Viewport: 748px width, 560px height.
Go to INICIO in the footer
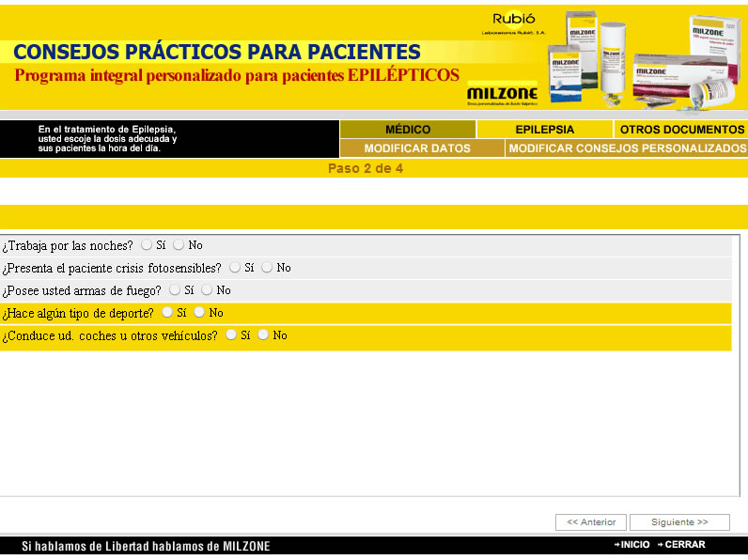pyautogui.click(x=632, y=544)
